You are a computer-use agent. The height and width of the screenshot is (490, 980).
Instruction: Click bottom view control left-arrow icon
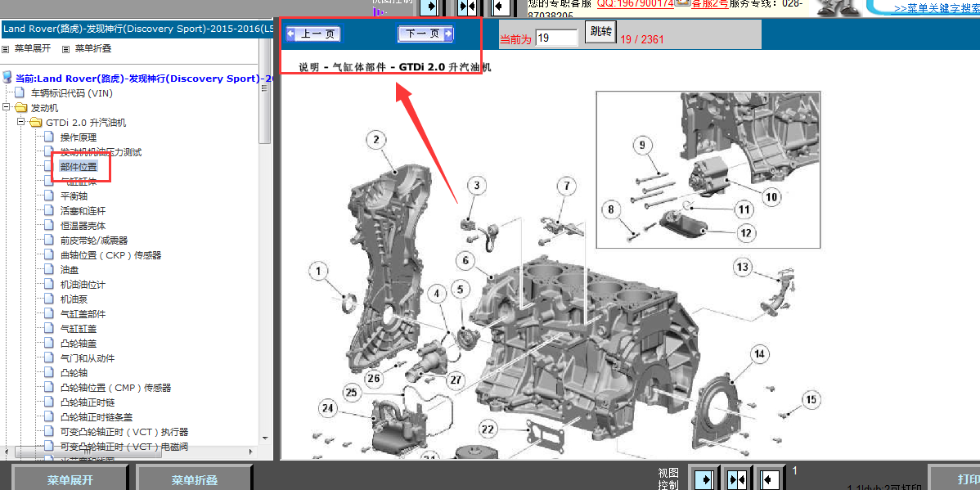coord(770,479)
